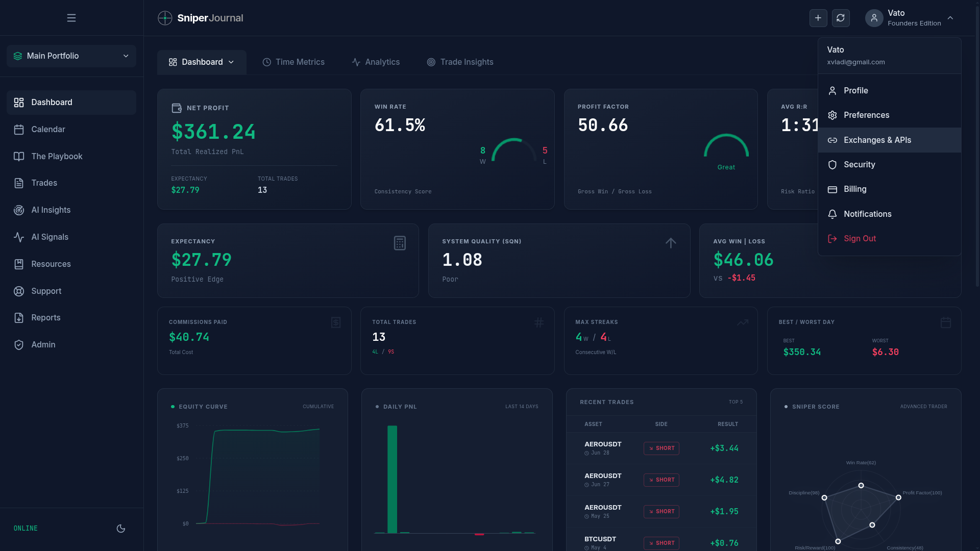Click the tall green Daily PNL bar

(x=392, y=480)
